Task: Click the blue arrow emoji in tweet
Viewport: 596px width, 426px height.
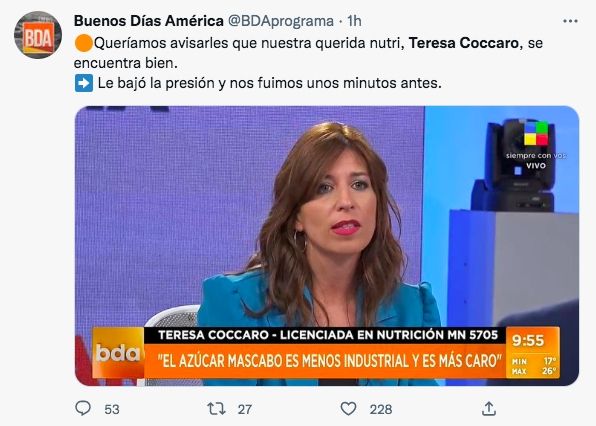Action: point(84,83)
